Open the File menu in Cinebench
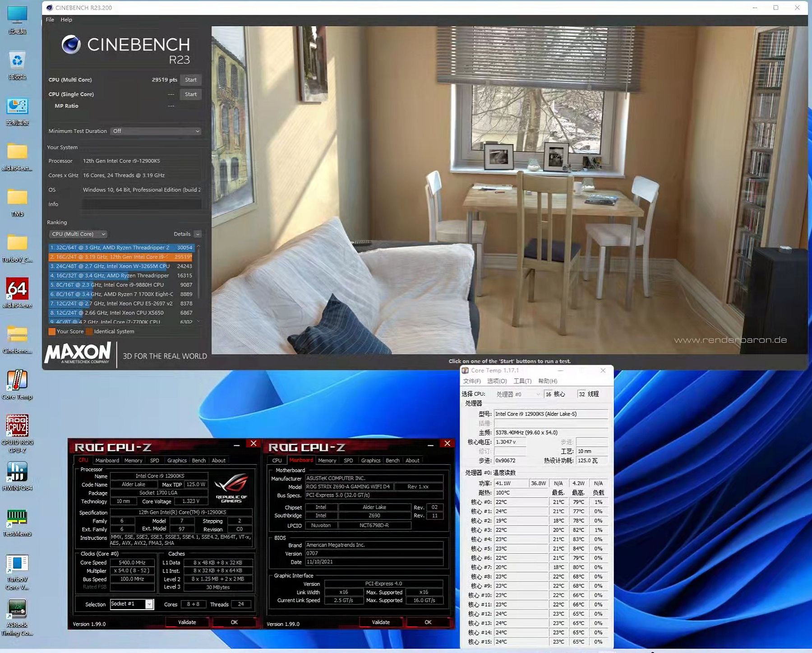Viewport: 812px width, 653px height. click(50, 20)
